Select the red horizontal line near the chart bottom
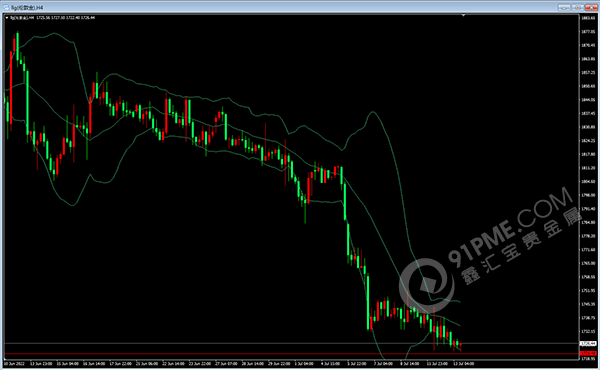Screen dimensions: 600x370 click(291, 354)
